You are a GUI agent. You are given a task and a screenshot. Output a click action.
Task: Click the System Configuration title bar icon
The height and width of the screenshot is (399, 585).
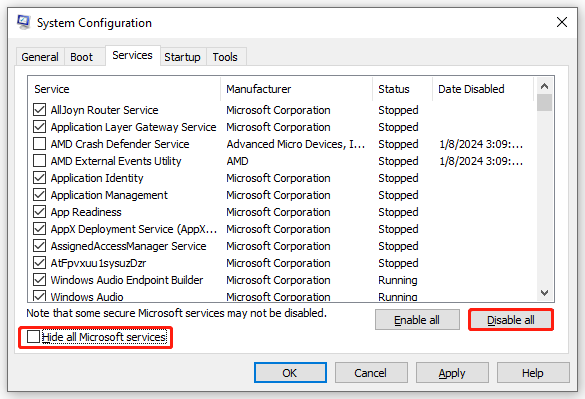[x=24, y=22]
